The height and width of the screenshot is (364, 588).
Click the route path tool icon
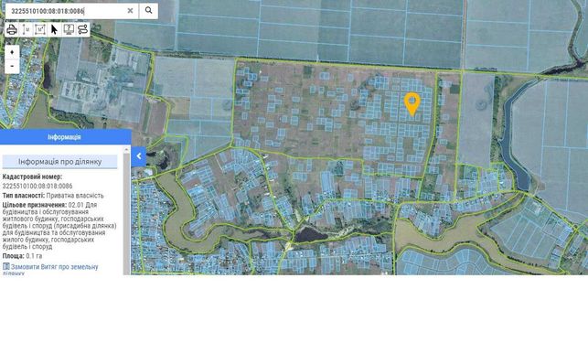coord(83,29)
